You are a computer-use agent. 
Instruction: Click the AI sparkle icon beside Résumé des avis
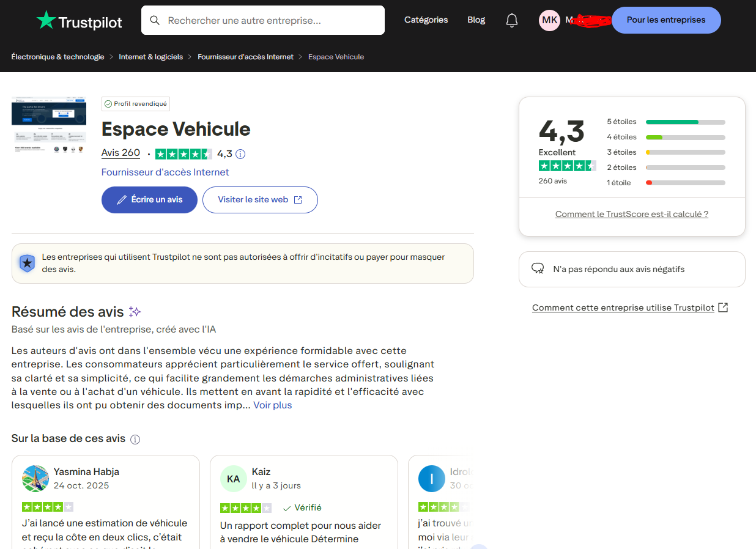135,311
